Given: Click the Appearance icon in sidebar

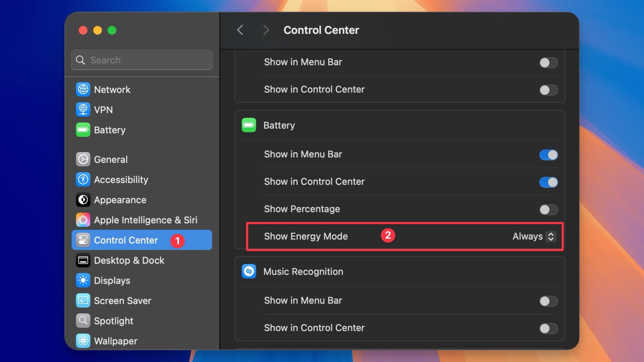Looking at the screenshot, I should coord(83,200).
